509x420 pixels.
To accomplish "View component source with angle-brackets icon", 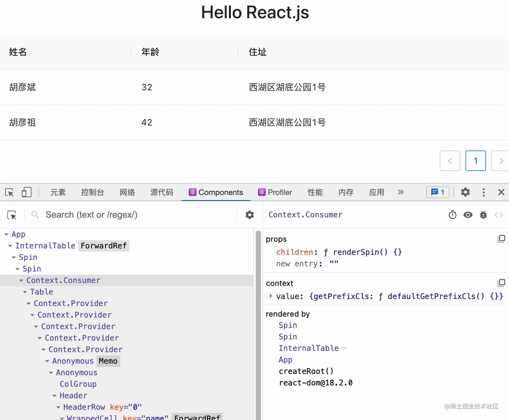I will tap(499, 215).
